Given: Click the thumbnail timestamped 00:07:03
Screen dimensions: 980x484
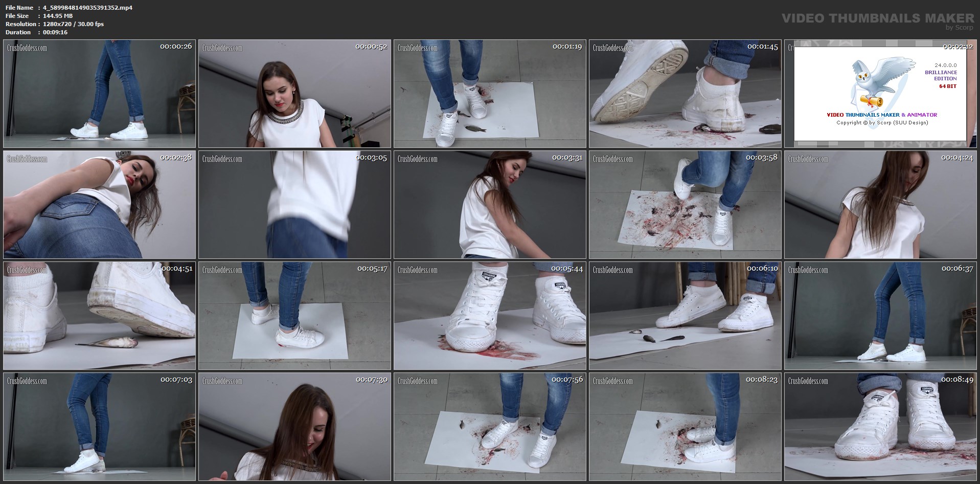Looking at the screenshot, I should pos(99,427).
